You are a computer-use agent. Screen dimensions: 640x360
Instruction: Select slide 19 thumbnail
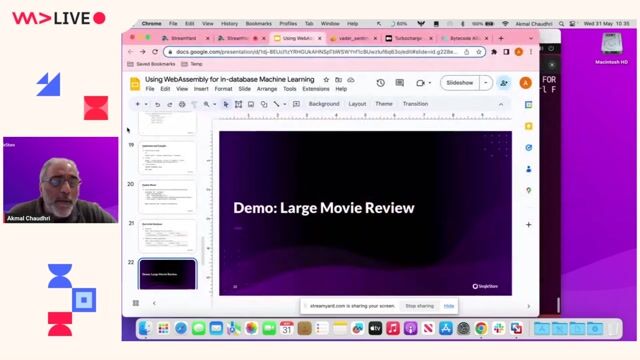point(167,158)
